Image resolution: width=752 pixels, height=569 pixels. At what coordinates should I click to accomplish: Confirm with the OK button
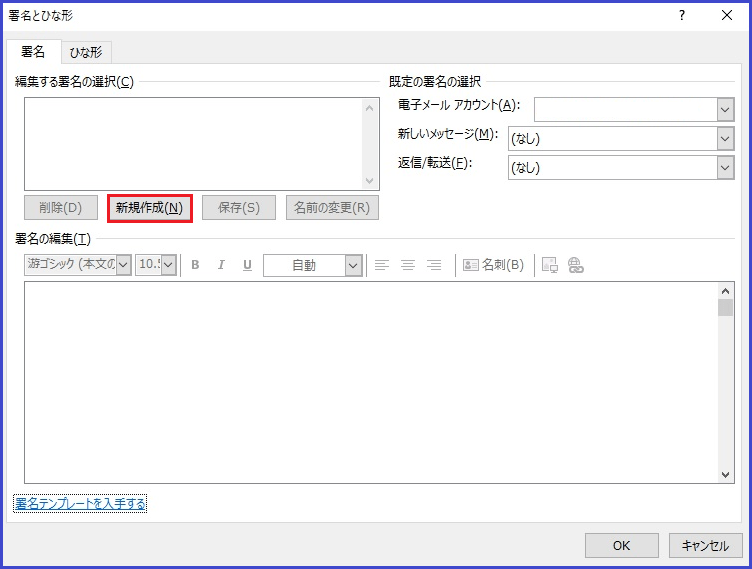point(622,545)
